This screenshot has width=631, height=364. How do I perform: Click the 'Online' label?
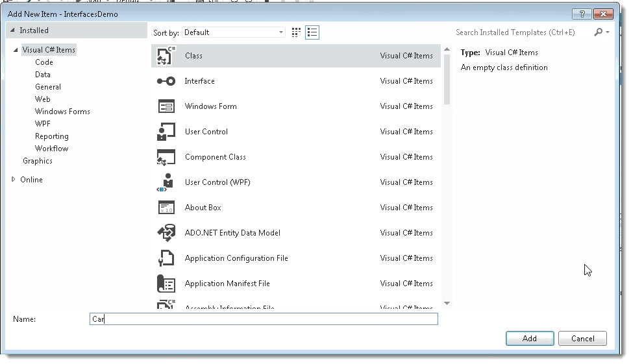[x=31, y=180]
